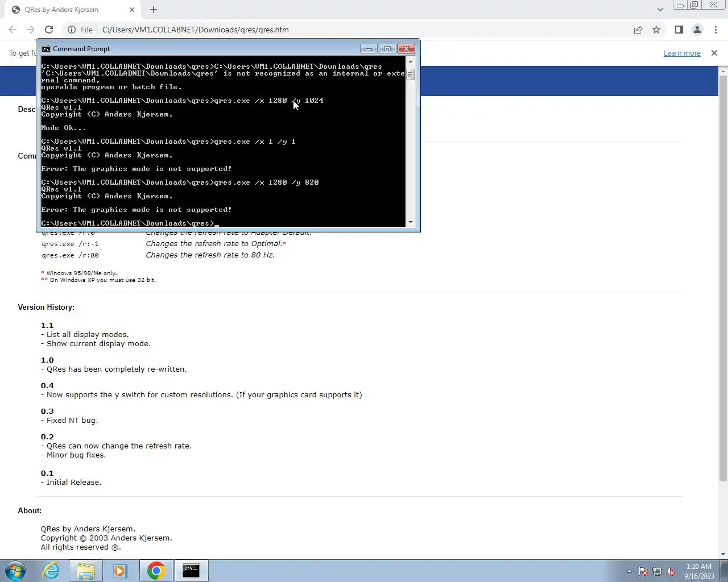Click 'Changes the refresh rate to 80 Hz.'

(210, 255)
